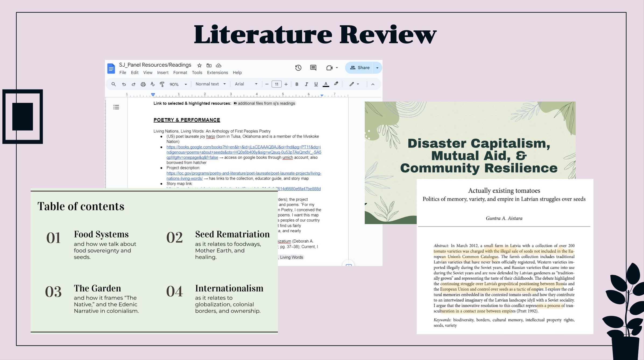Click the Food Systems heading
The image size is (644, 360).
click(101, 234)
